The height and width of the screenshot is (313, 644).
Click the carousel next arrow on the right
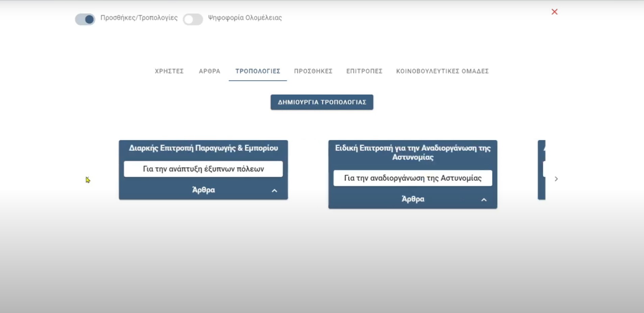click(x=556, y=179)
